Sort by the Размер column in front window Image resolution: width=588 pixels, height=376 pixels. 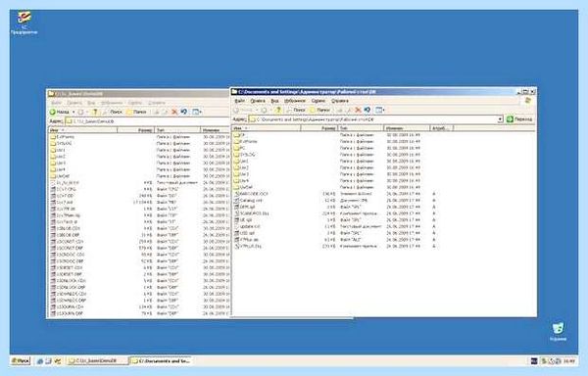click(319, 128)
